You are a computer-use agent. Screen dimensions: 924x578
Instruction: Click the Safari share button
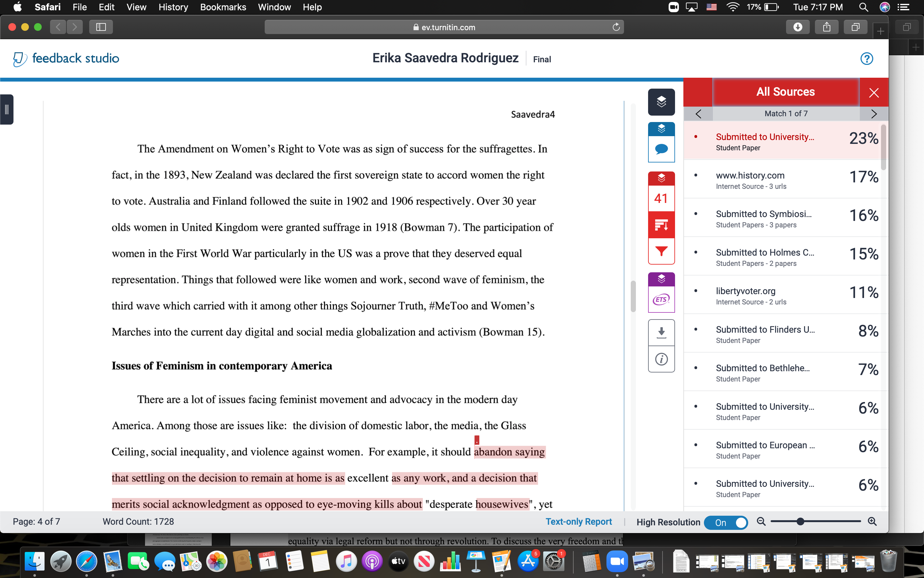[827, 27]
